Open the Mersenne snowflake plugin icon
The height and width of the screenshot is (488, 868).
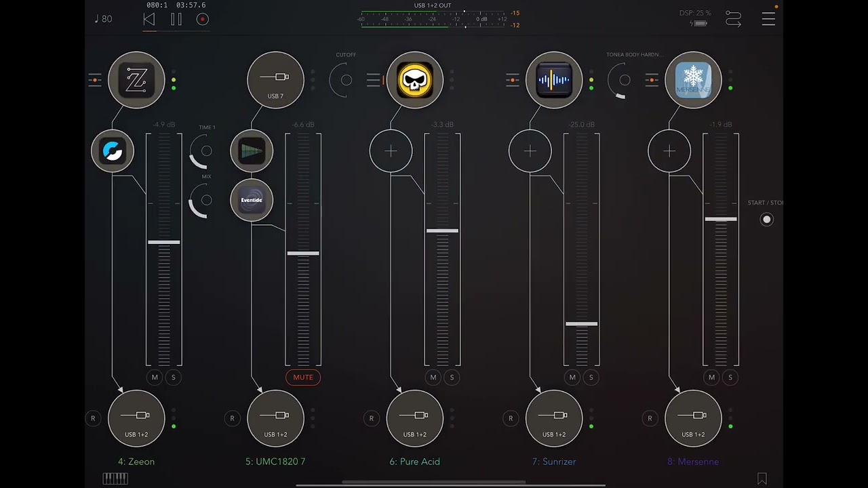[693, 80]
